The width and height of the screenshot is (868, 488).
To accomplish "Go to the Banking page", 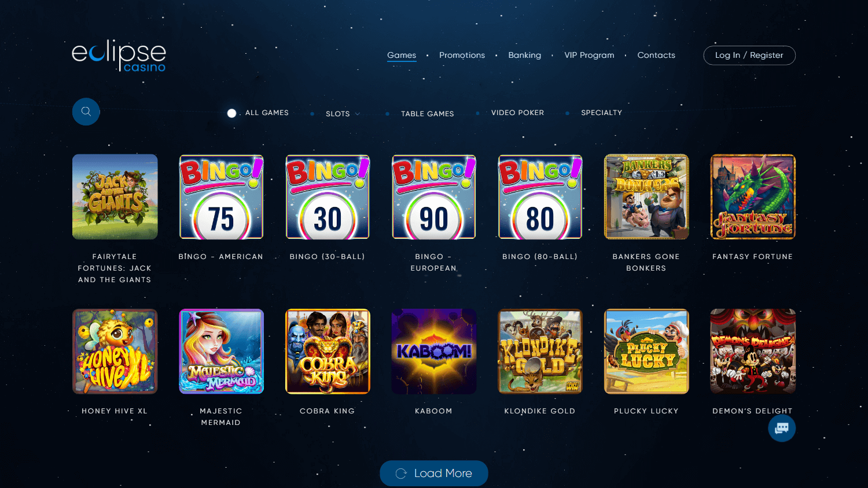I will 524,55.
